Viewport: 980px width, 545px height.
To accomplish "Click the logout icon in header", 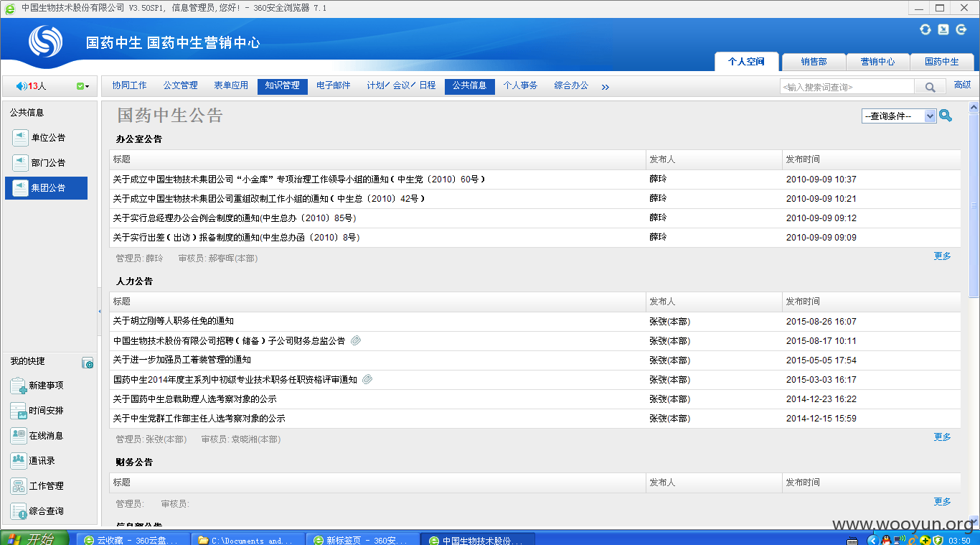I will pos(961,29).
